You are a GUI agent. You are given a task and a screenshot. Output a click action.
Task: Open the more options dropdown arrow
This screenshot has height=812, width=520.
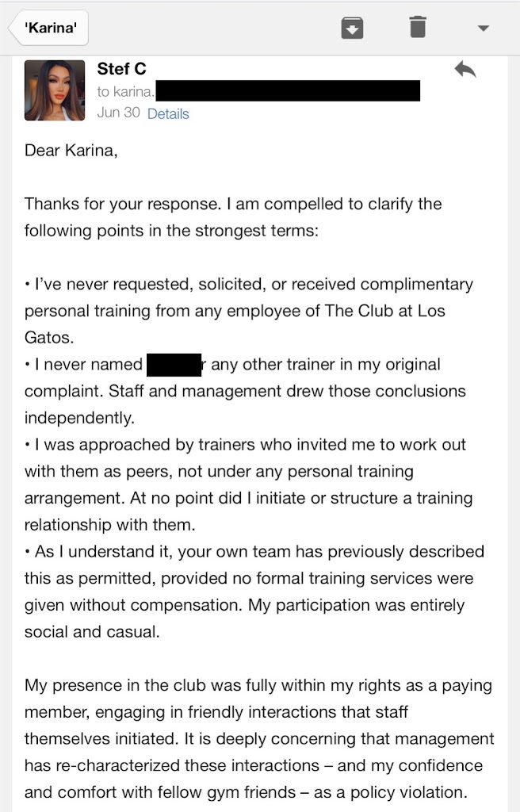click(x=484, y=29)
